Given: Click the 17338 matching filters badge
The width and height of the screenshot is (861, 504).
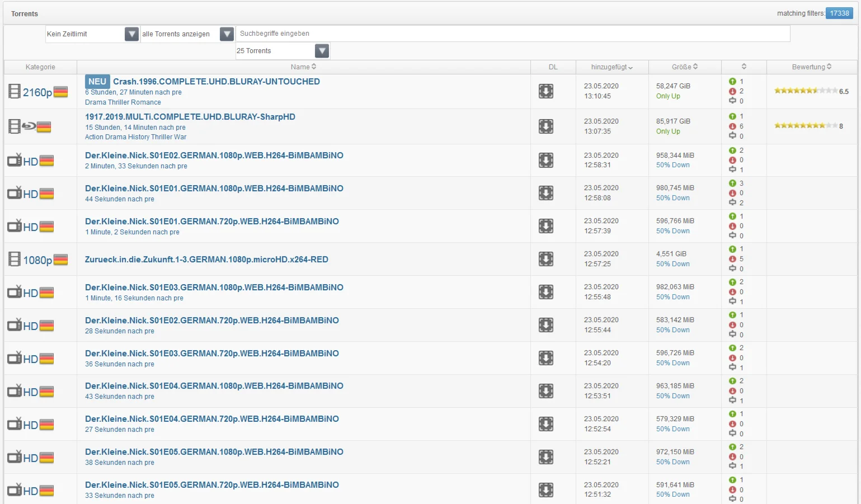Looking at the screenshot, I should tap(839, 13).
